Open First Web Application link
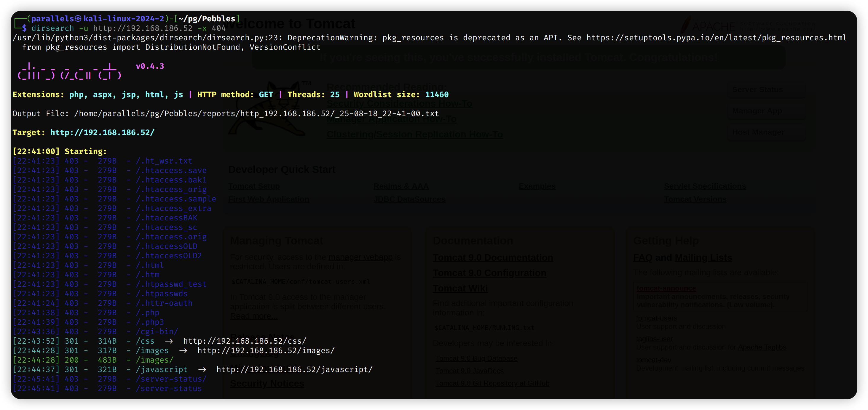 coord(269,199)
